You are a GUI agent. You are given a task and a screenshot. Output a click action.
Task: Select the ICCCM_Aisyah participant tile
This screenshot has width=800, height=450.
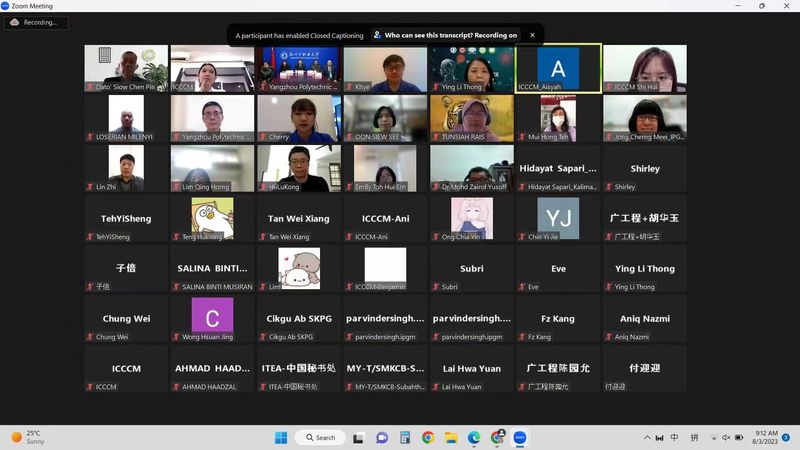[558, 68]
